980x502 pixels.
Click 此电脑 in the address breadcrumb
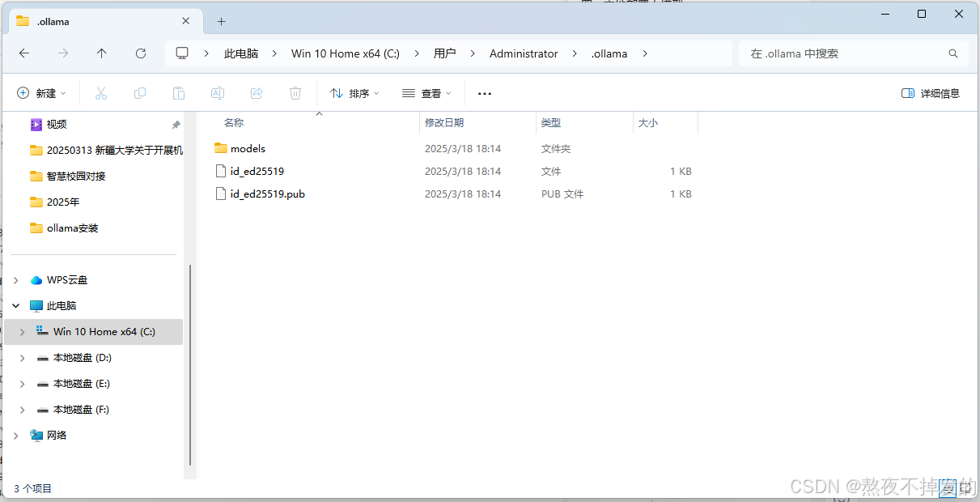pyautogui.click(x=241, y=53)
